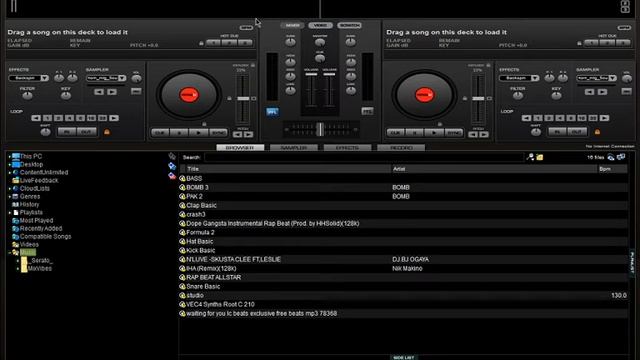Click the left channel volume fader
The height and width of the screenshot is (360, 640).
[311, 74]
